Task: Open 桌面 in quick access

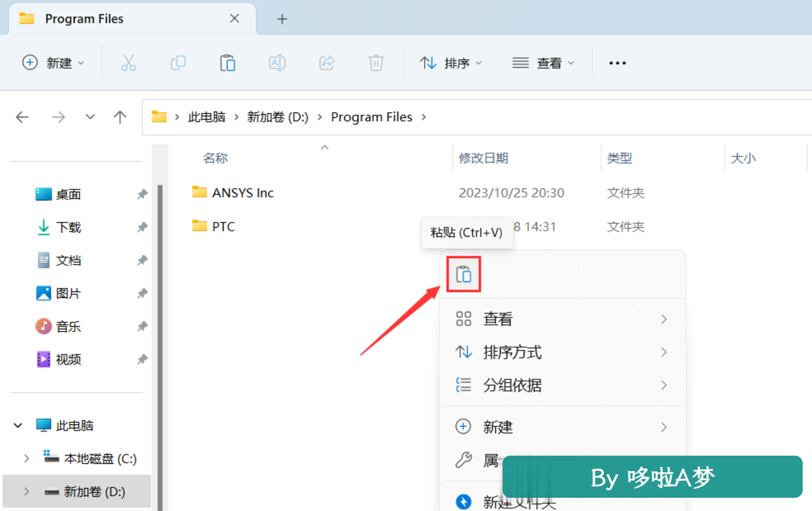Action: point(68,195)
